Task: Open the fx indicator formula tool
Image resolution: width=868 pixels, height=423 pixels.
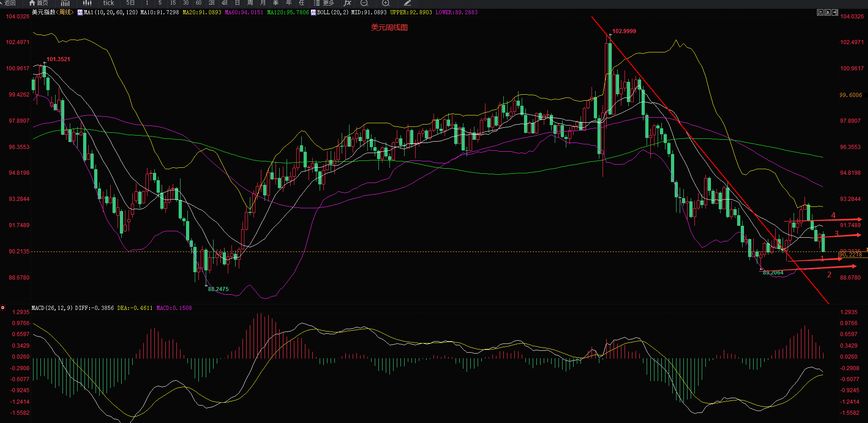Action: click(x=347, y=3)
